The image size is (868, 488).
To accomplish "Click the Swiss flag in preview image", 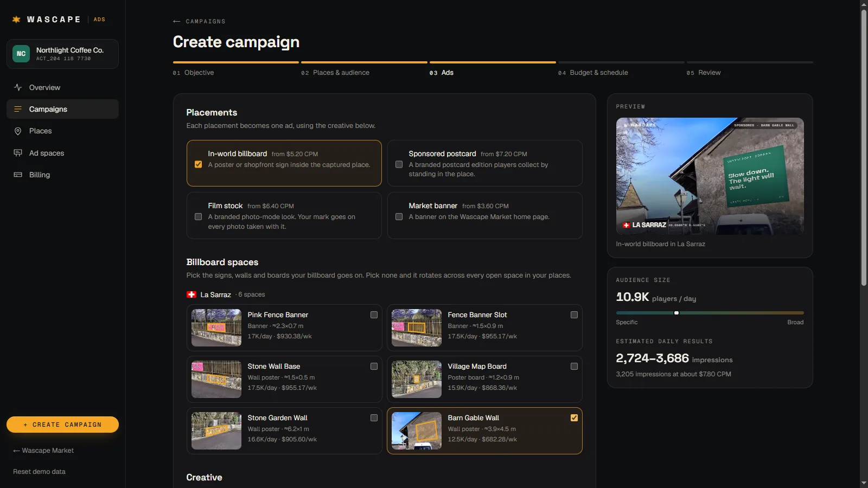I will point(626,225).
